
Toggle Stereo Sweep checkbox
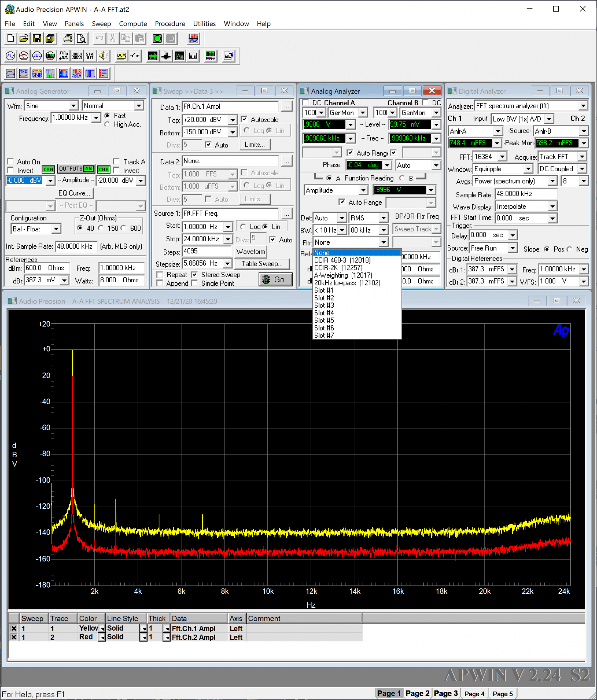(194, 275)
